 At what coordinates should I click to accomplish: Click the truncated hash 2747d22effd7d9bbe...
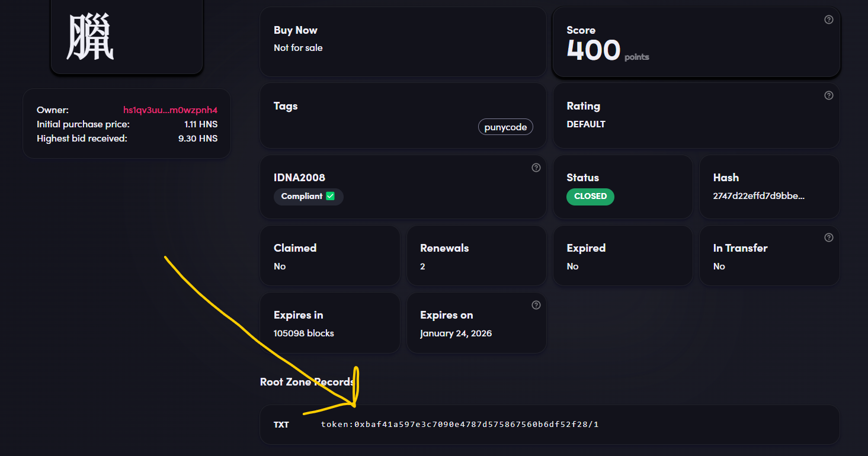tap(758, 196)
